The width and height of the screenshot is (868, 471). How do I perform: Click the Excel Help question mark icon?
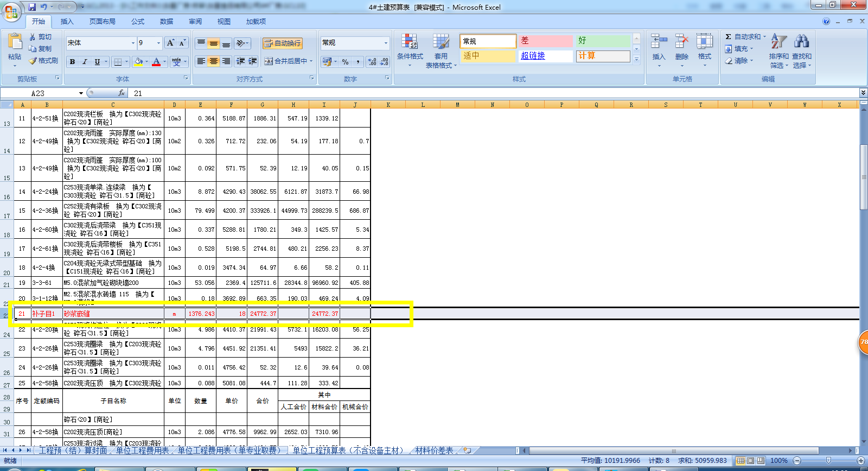[x=826, y=22]
